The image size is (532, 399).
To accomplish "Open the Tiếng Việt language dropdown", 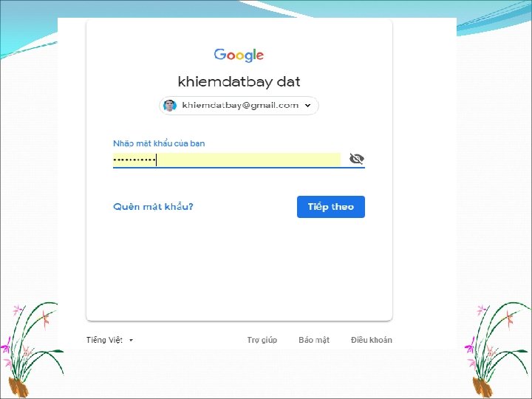I will 109,340.
